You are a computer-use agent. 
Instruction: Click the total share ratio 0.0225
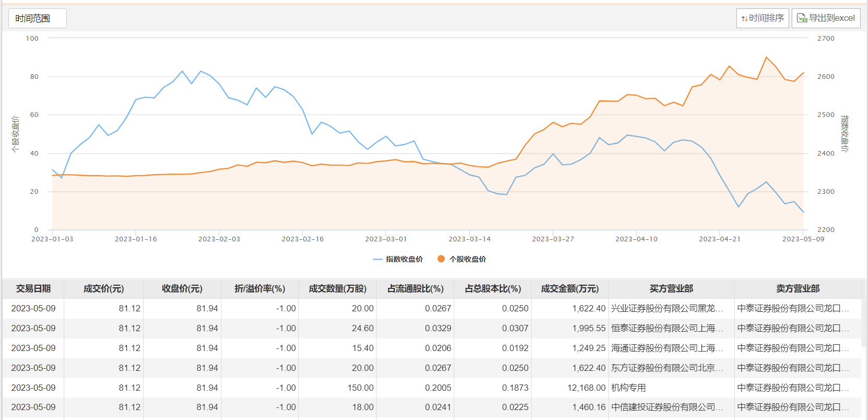point(515,407)
